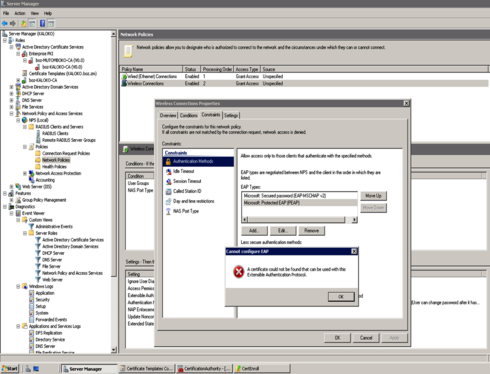Switch to CertificationAuthority taskbar window
The image size is (490, 374).
(204, 369)
